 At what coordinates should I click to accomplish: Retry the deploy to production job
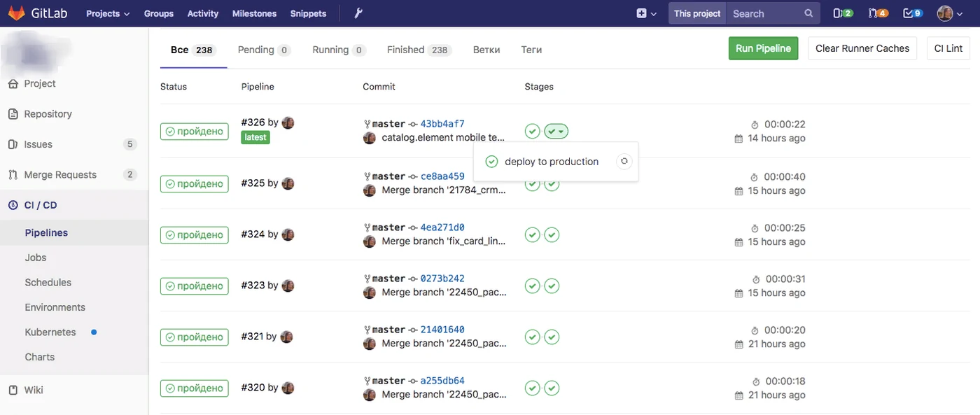coord(624,162)
